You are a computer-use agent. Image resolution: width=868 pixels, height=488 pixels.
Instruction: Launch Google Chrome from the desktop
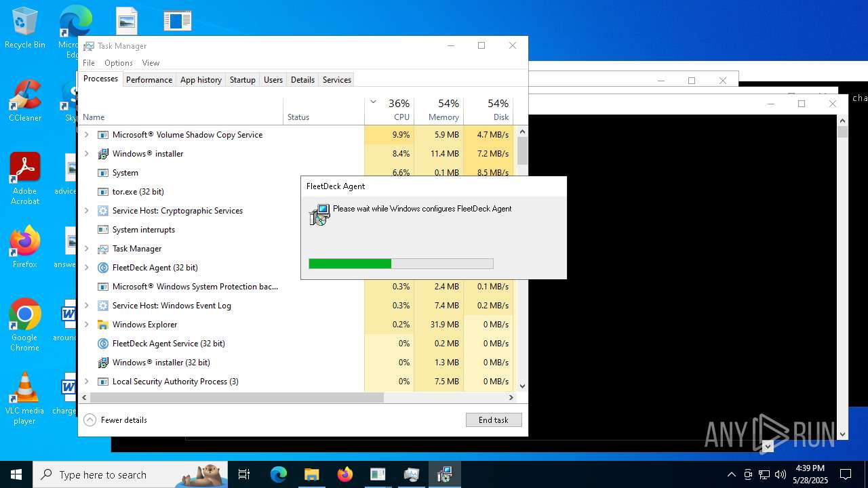click(x=24, y=325)
